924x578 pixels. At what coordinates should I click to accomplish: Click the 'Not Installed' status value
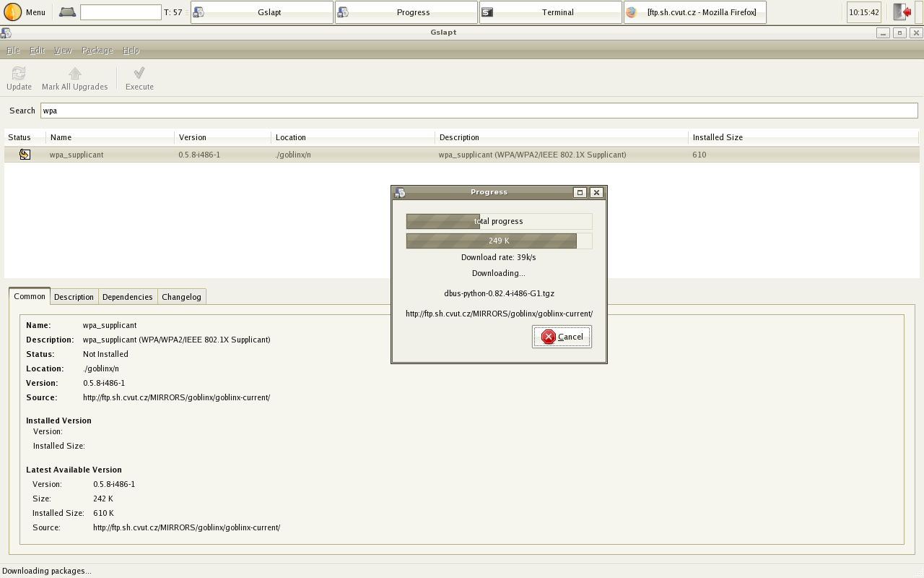[x=105, y=354]
